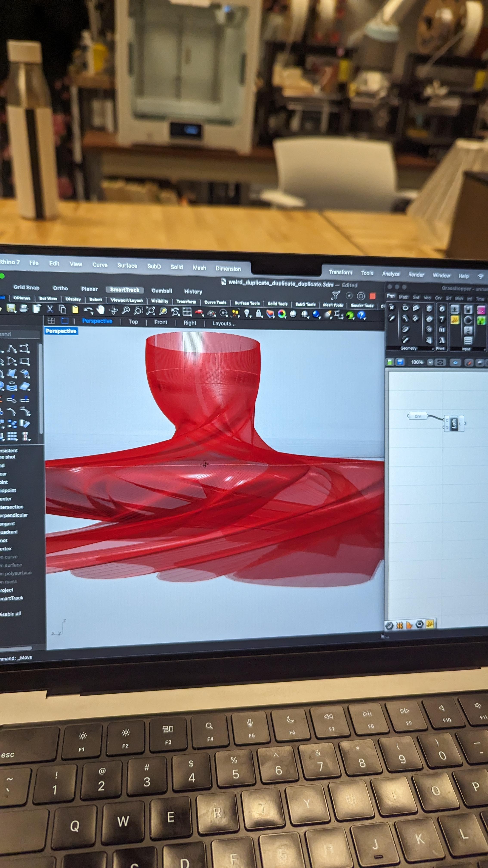
Task: Click the light bulb Hide/Show icon
Action: (247, 314)
